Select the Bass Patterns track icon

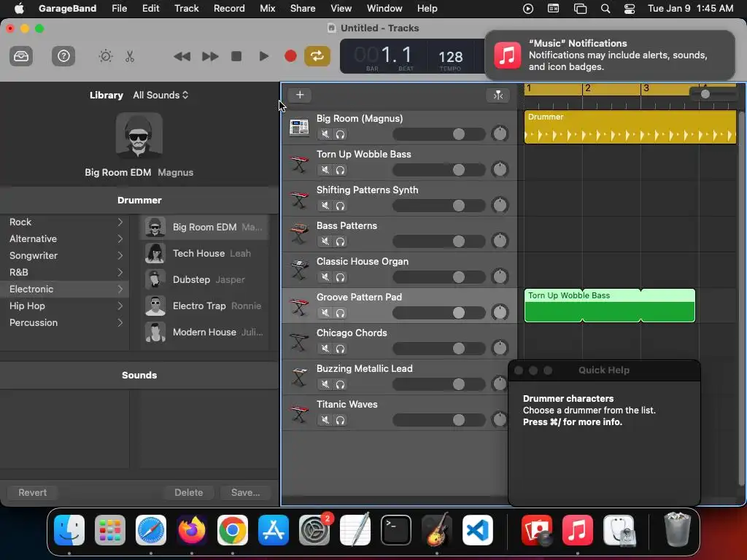click(299, 234)
